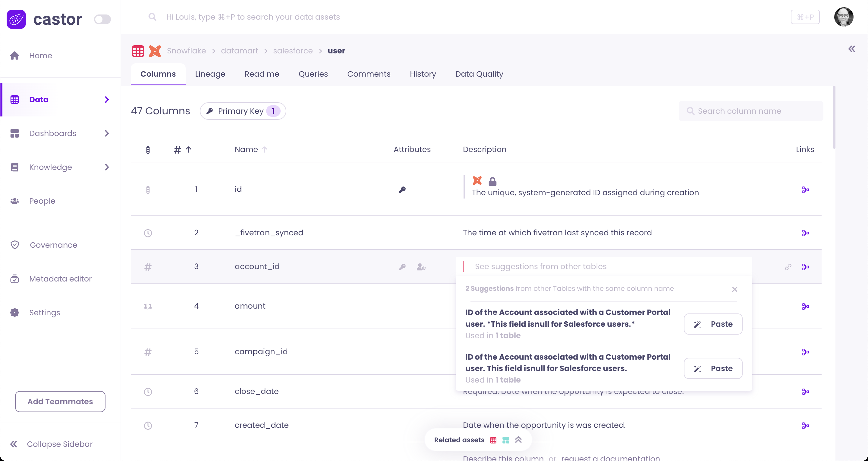Expand the Dashboards sidebar menu

[x=107, y=133]
